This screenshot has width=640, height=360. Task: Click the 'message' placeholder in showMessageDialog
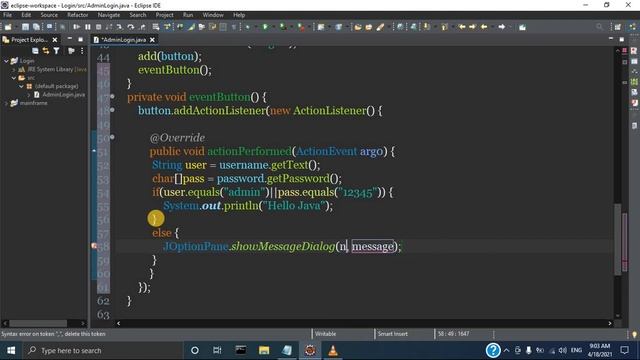click(x=373, y=246)
